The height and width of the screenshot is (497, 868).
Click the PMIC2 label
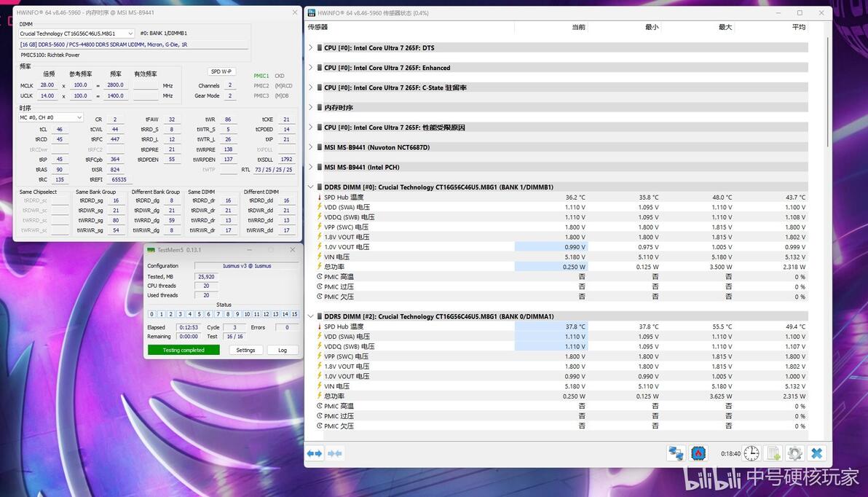click(x=261, y=86)
